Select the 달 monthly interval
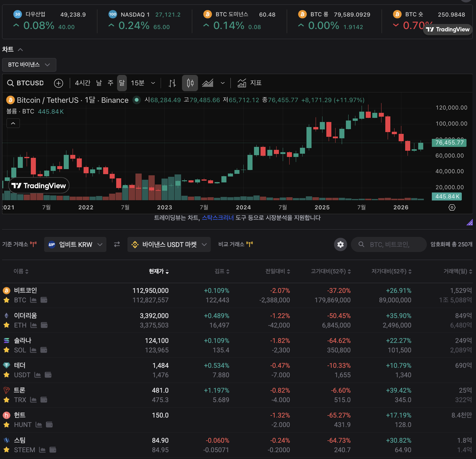476x459 pixels. [x=122, y=83]
